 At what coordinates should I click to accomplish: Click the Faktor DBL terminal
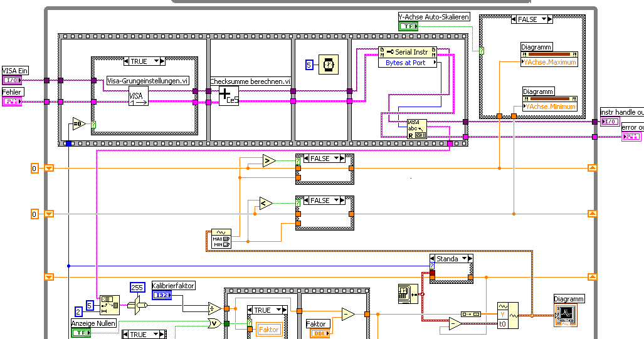click(320, 333)
